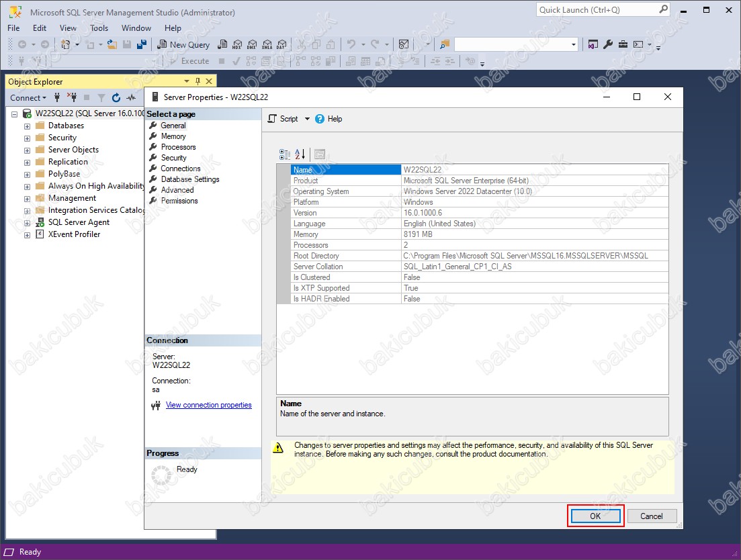This screenshot has height=560, width=741.
Task: Click the Quick Launch search field
Action: tap(597, 9)
